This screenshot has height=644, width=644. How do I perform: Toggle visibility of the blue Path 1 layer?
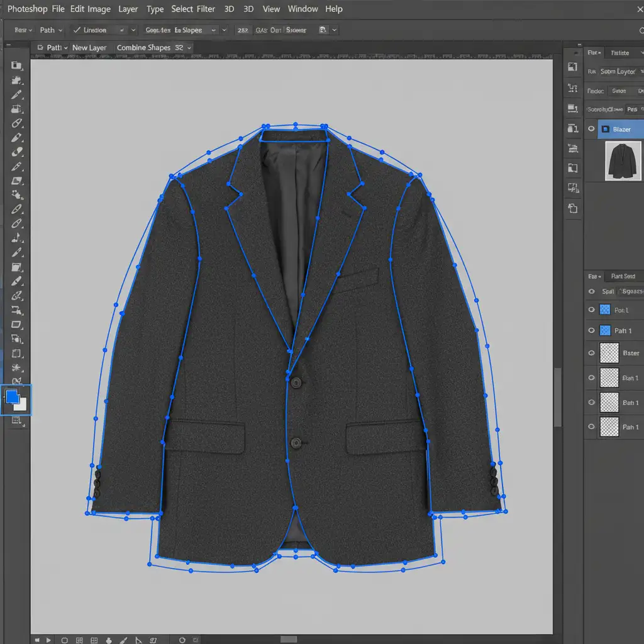(x=591, y=330)
